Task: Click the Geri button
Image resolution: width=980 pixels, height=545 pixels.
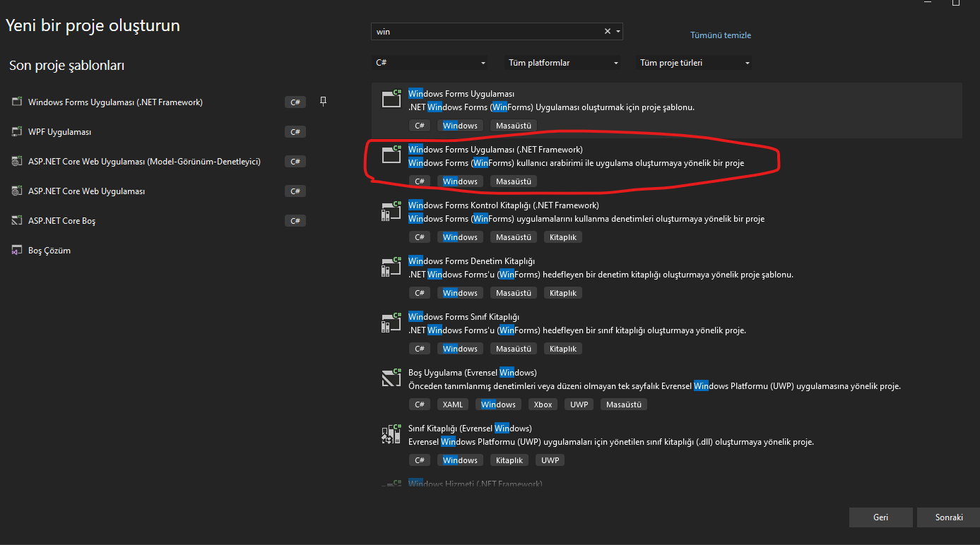Action: click(x=880, y=517)
